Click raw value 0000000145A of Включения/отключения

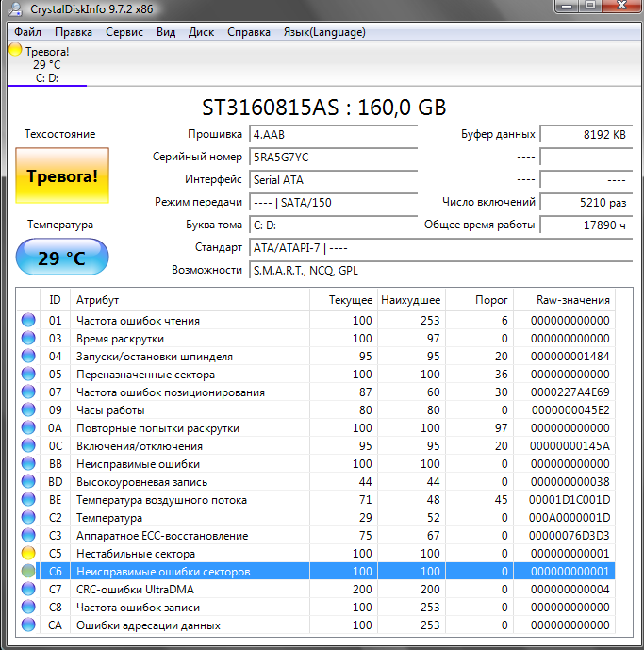coord(570,446)
